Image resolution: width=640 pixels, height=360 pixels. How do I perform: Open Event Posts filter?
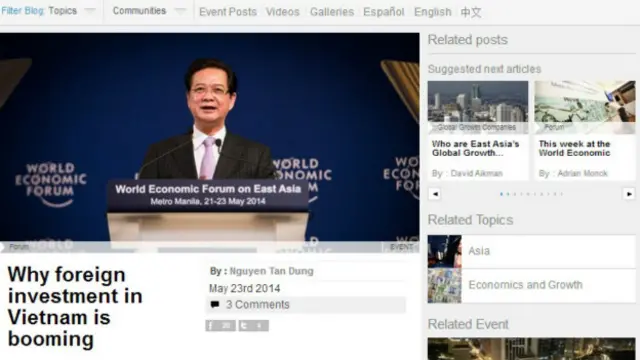228,12
